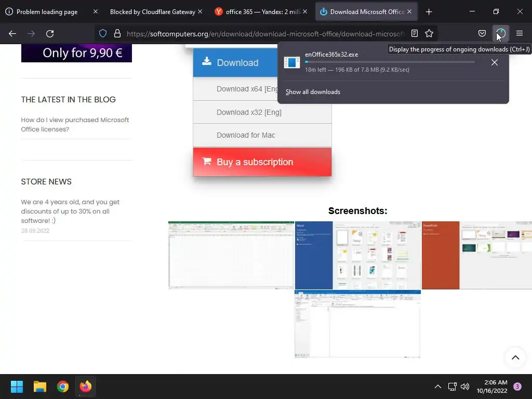The image size is (532, 399).
Task: Click the Only for 9,90 € banner
Action: coord(76,53)
